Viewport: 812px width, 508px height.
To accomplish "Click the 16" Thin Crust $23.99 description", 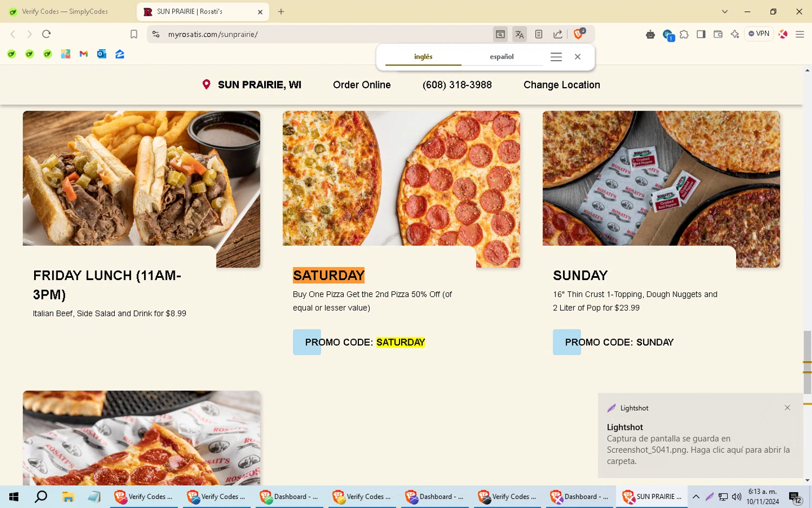I will coord(635,301).
